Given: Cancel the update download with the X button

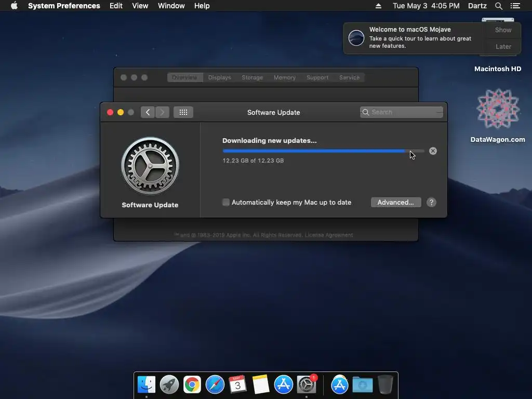Looking at the screenshot, I should [433, 151].
